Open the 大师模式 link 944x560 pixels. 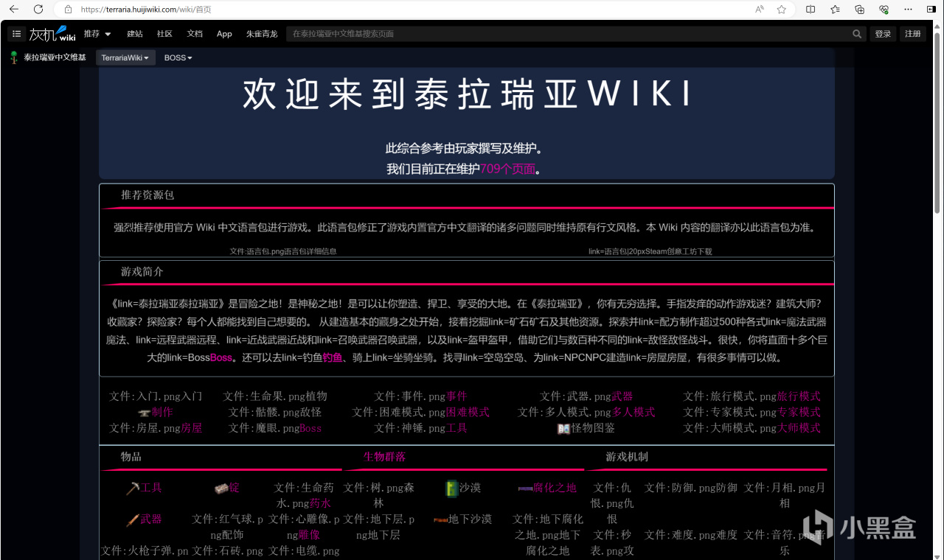coord(799,428)
